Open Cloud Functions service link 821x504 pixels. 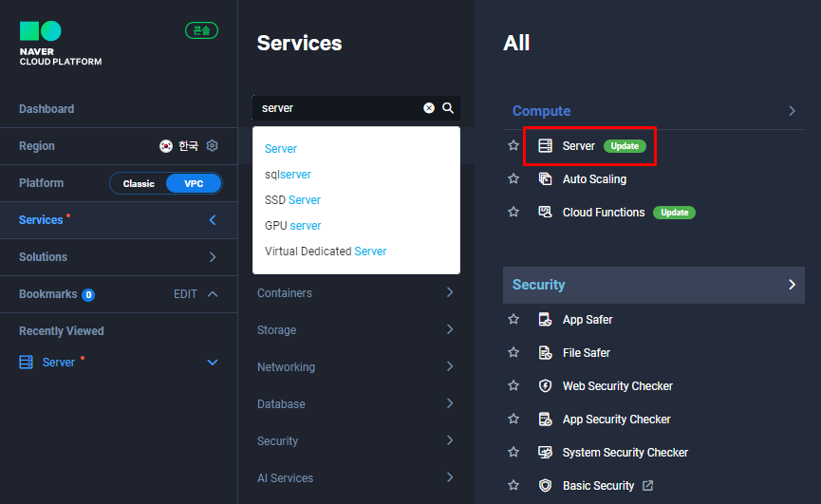[x=604, y=213]
